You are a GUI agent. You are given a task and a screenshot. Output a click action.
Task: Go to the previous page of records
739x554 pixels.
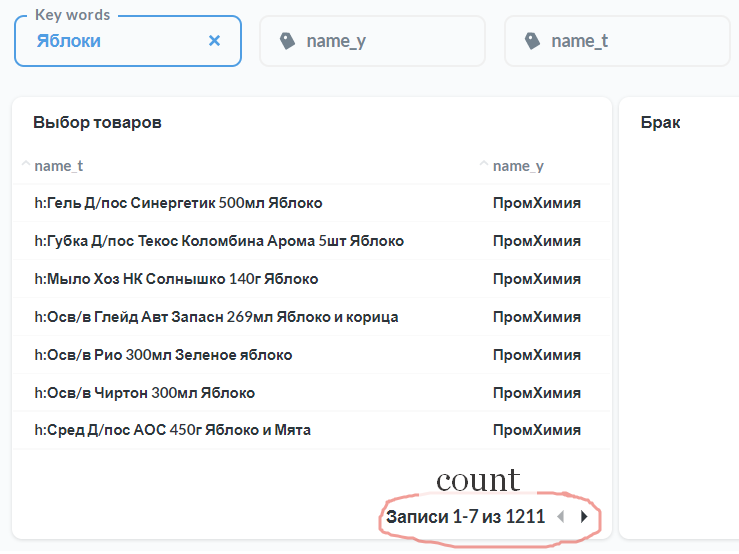[560, 517]
